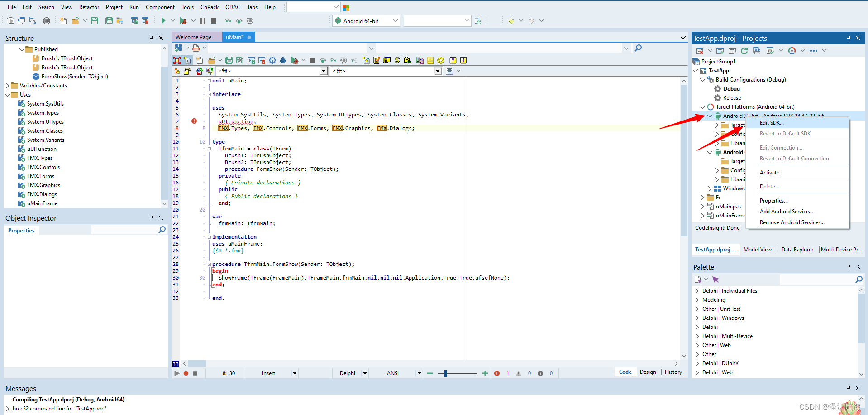Click the Properties tab in Object Inspector
The width and height of the screenshot is (868, 415).
(21, 231)
